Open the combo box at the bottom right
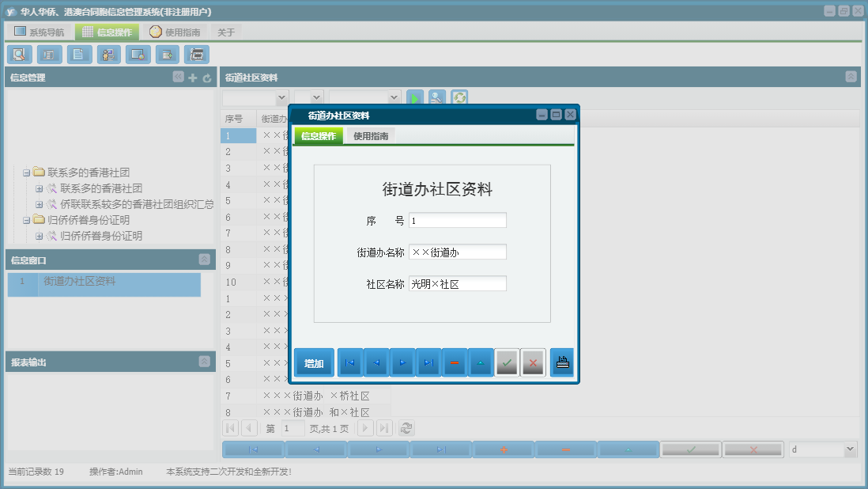868x489 pixels. tap(821, 449)
